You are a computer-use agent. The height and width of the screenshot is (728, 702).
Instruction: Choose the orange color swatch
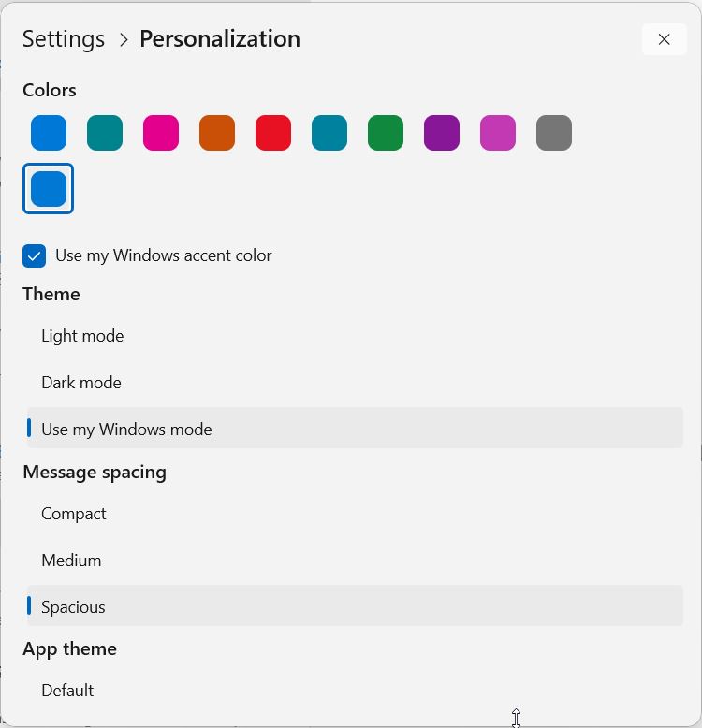(217, 133)
